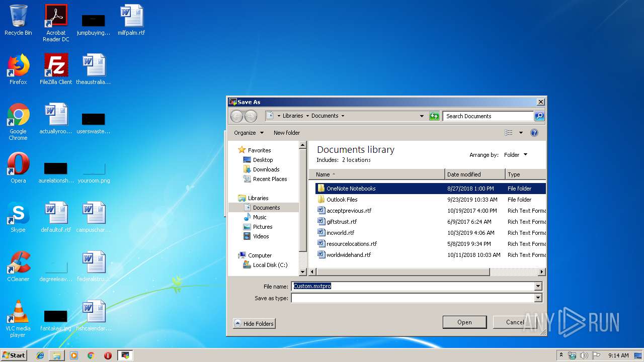Open the Opera desktop shortcut

pyautogui.click(x=18, y=168)
